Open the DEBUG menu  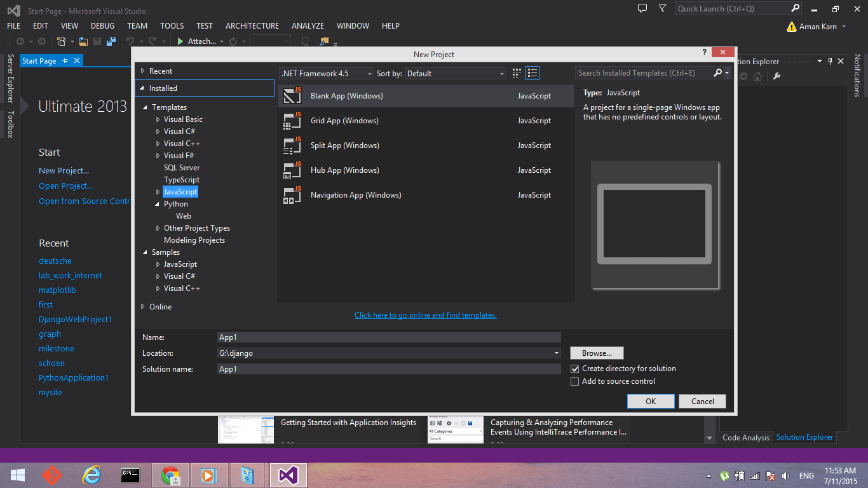pyautogui.click(x=103, y=25)
